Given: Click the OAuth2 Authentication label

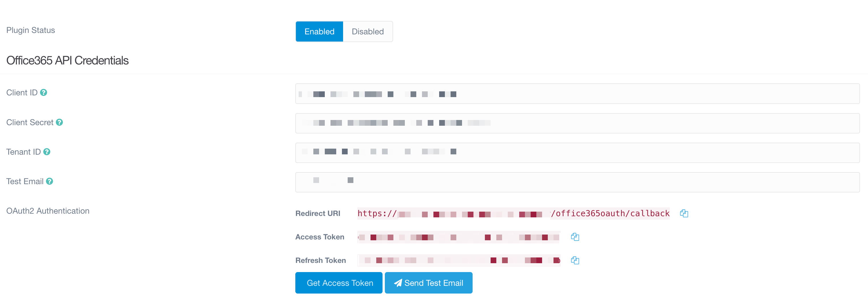Looking at the screenshot, I should click(x=48, y=211).
